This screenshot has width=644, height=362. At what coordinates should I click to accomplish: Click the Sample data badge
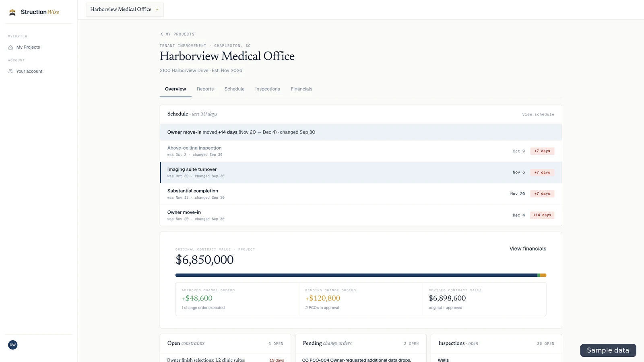(608, 350)
